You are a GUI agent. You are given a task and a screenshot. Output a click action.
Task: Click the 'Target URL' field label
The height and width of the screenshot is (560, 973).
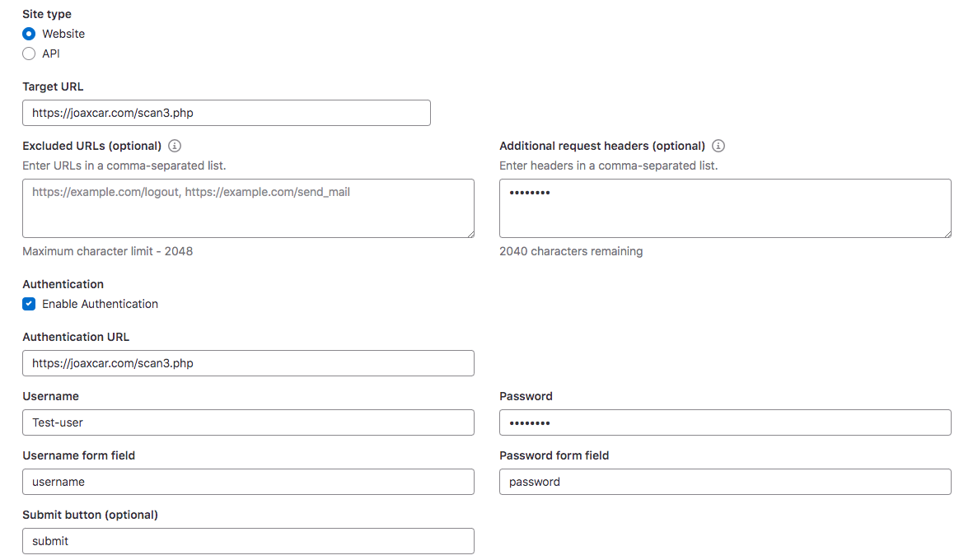53,86
